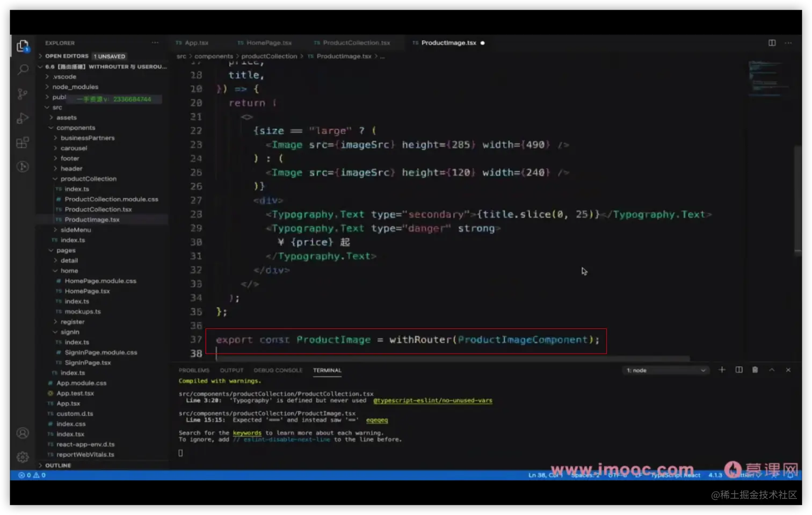The width and height of the screenshot is (812, 515).
Task: Expand the OPEN EDITORS section
Action: pos(67,56)
